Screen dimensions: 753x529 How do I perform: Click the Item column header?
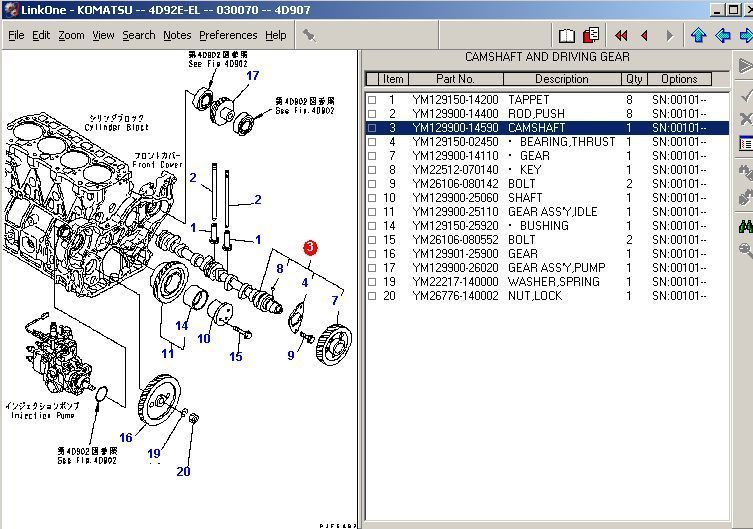click(393, 79)
